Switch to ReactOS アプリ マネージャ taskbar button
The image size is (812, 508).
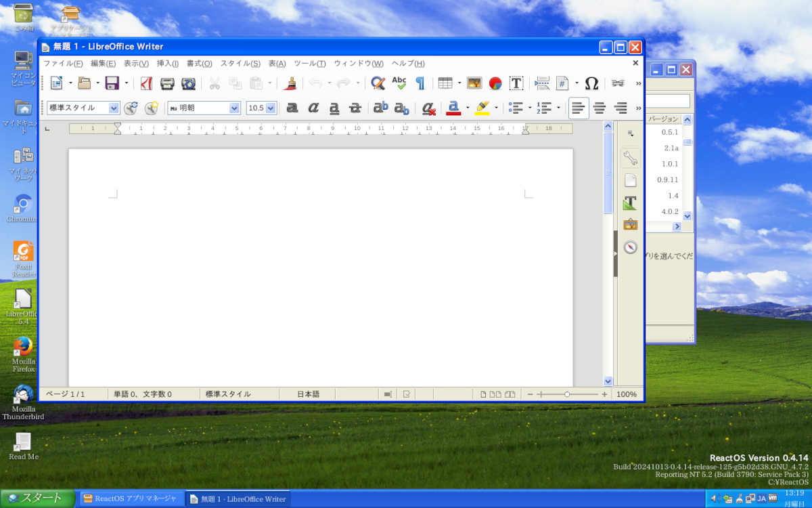(x=132, y=499)
